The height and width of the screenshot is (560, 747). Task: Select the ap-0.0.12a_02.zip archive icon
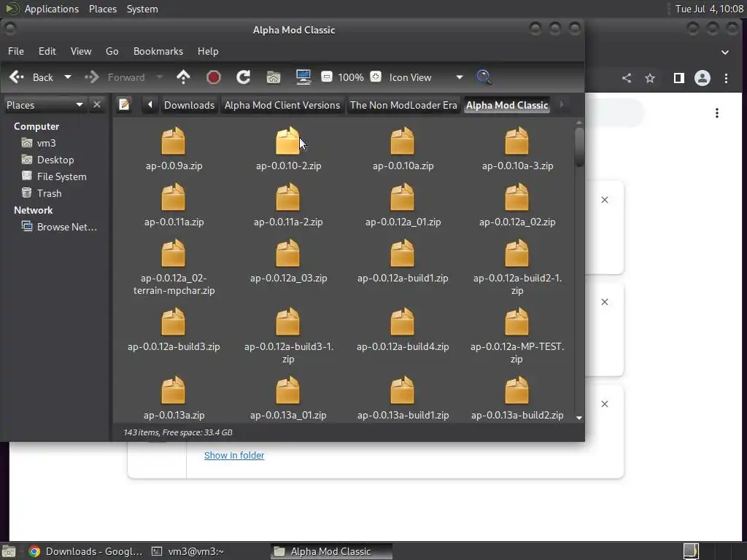tap(517, 197)
